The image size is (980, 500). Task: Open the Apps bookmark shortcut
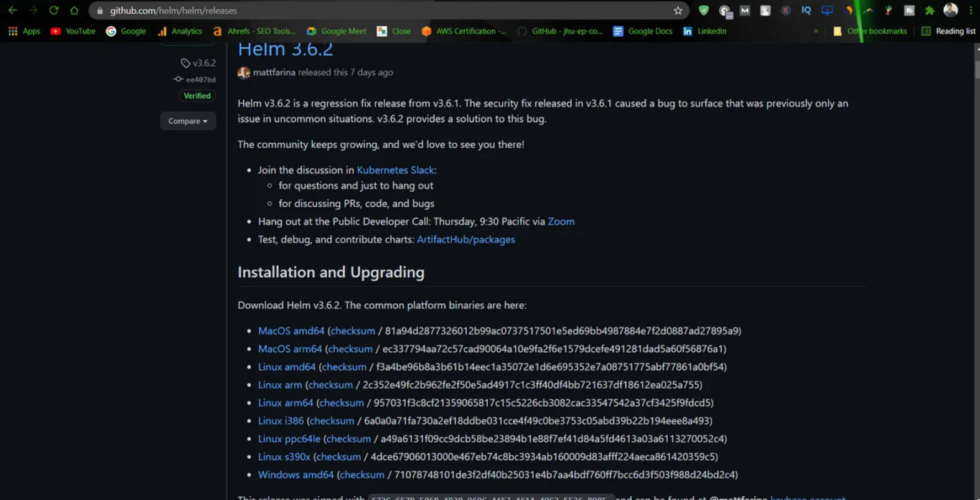click(24, 31)
